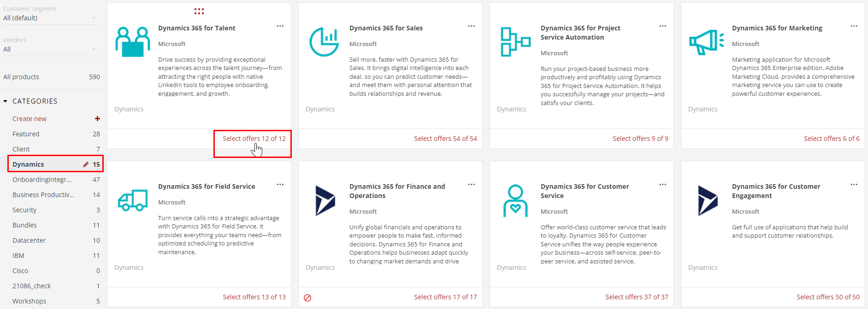Click the 590 count beside All products
Screen dimensions: 868x309
[94, 77]
